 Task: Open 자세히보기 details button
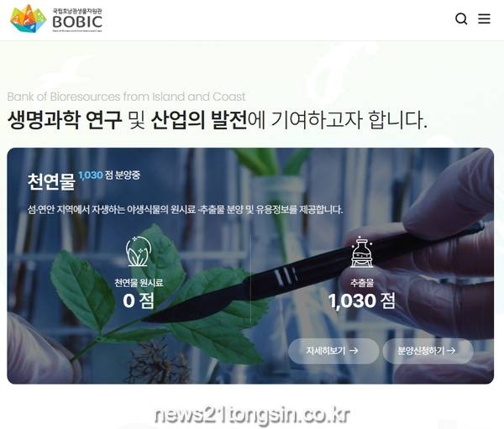(333, 351)
